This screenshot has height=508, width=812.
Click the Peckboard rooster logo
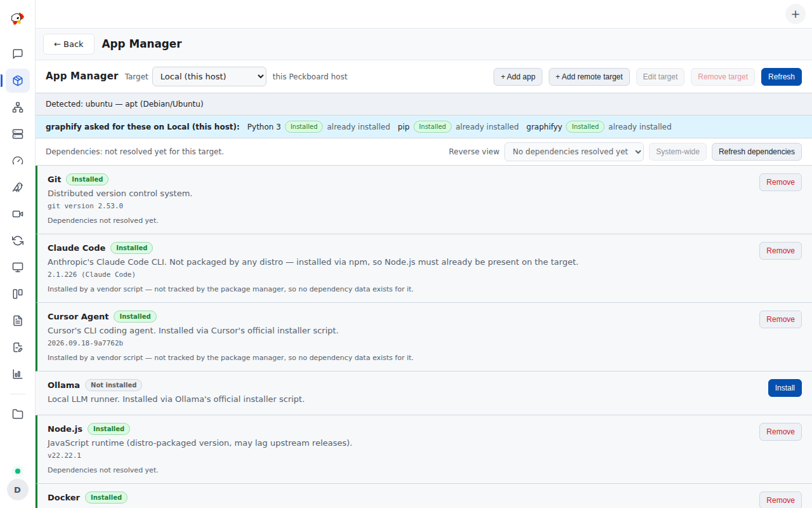click(18, 18)
